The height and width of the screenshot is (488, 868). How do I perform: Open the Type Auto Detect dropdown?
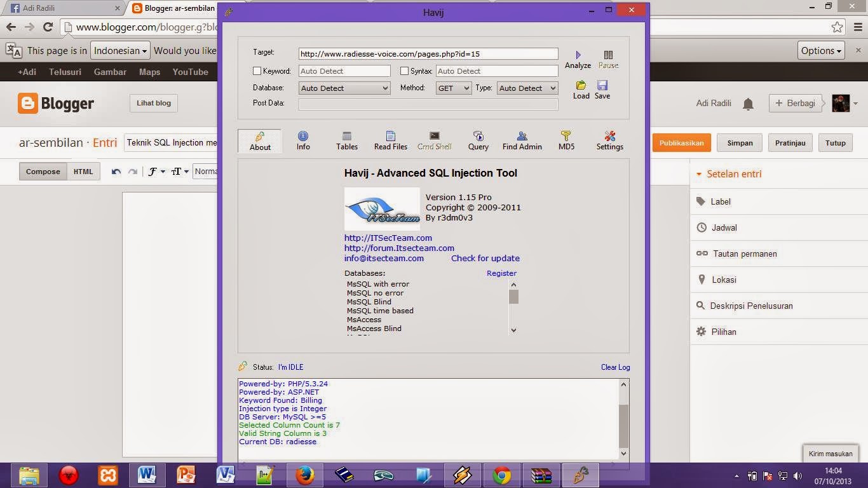(527, 88)
